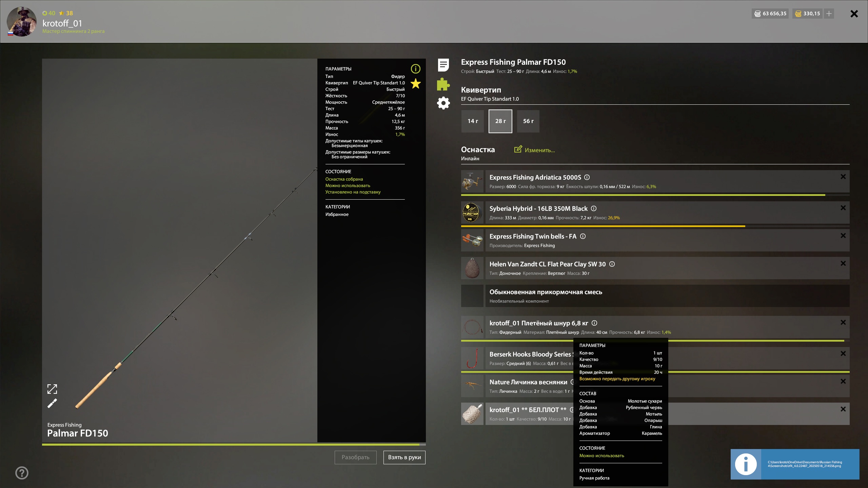This screenshot has width=868, height=488.
Task: Open info for krotoff_01 Плетёный шнур leader
Action: pos(594,323)
